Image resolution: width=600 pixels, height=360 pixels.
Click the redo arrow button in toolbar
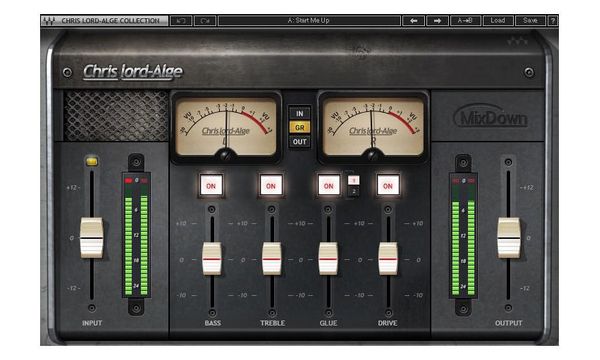(205, 21)
